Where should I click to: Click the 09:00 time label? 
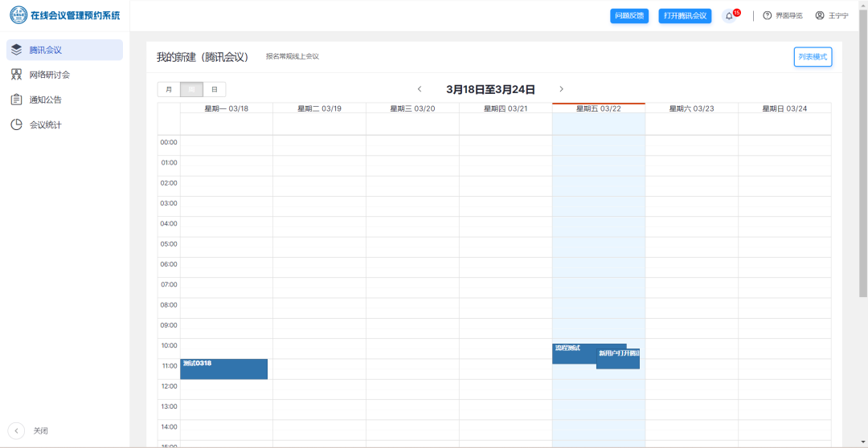pos(168,325)
